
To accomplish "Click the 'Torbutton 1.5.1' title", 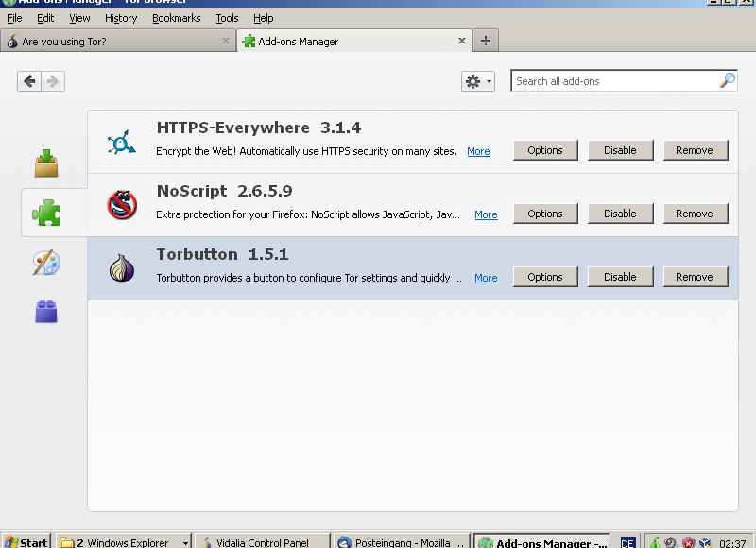I will point(223,254).
